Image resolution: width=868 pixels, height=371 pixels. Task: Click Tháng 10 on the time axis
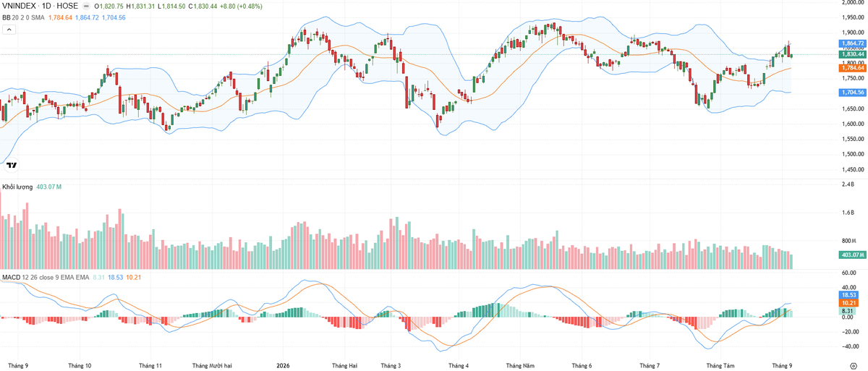(x=79, y=365)
